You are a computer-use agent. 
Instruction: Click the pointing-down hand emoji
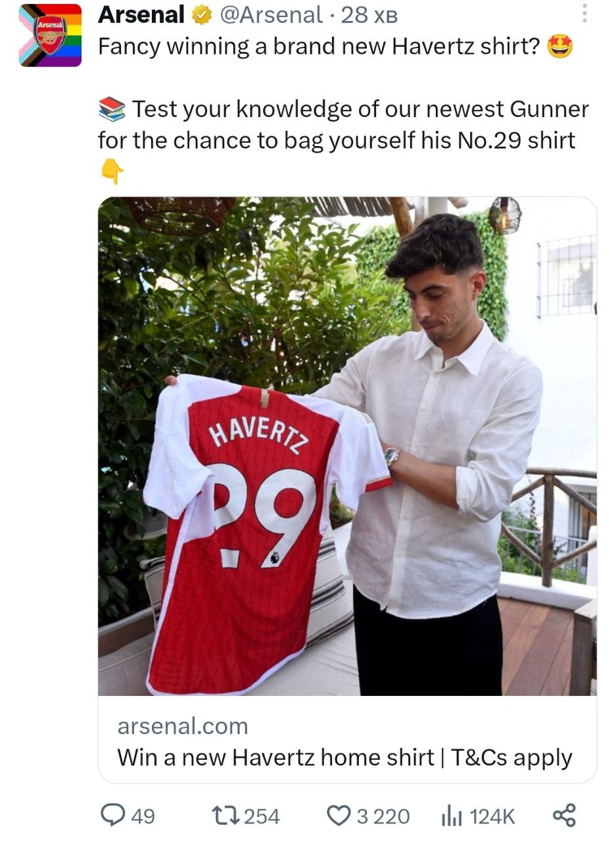[x=112, y=173]
